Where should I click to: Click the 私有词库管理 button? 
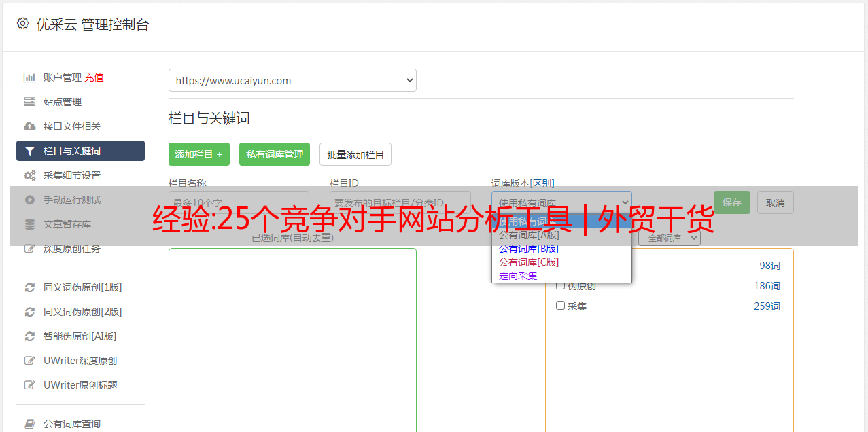(x=275, y=154)
